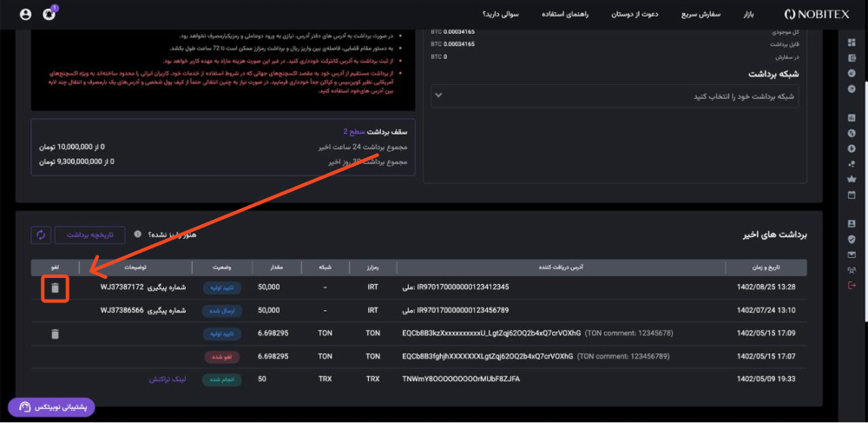Open wallet icon in sidebar
Screen dimensions: 868x423
852,57
